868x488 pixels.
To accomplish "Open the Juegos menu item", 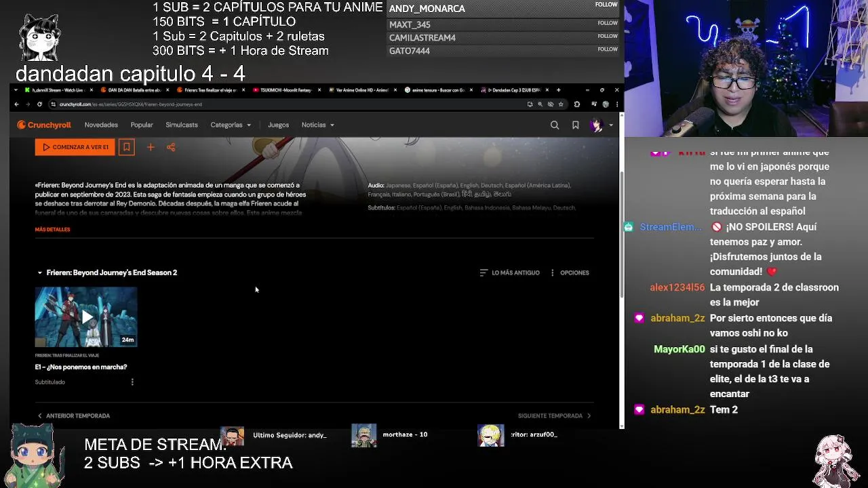I will (278, 125).
